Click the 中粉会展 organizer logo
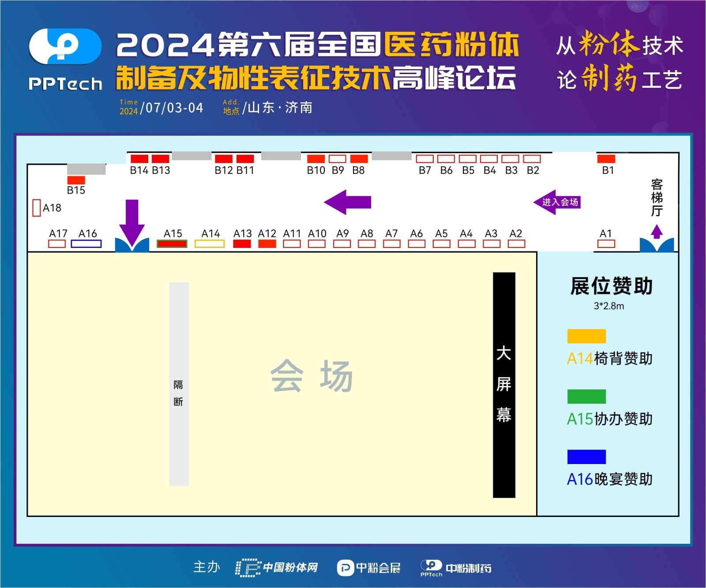Screen dimensions: 706x588 (x=369, y=568)
